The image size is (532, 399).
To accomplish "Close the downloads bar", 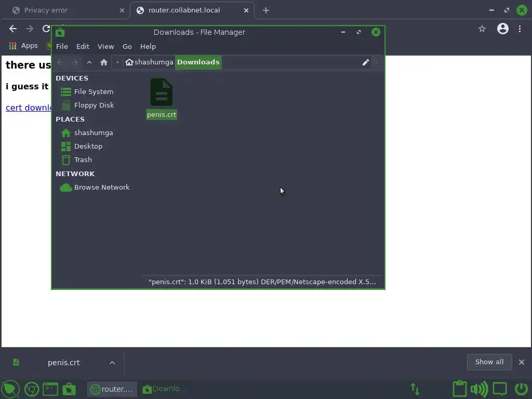I will tap(522, 362).
